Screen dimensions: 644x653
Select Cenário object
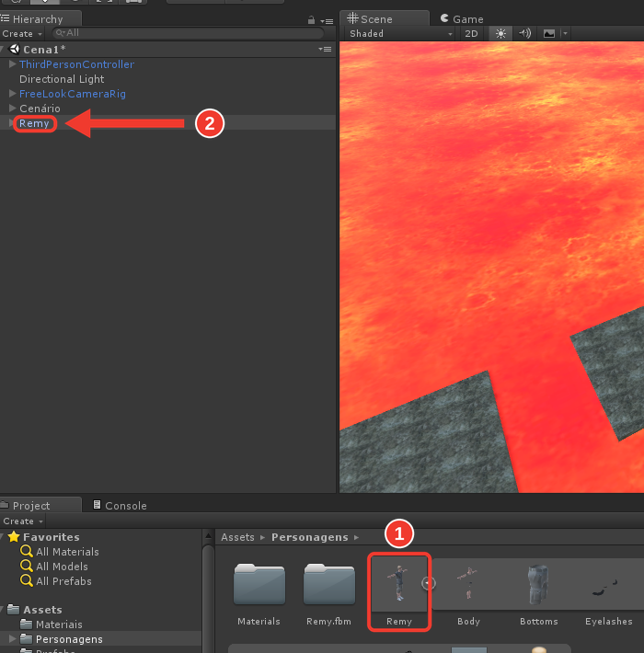[x=40, y=109]
